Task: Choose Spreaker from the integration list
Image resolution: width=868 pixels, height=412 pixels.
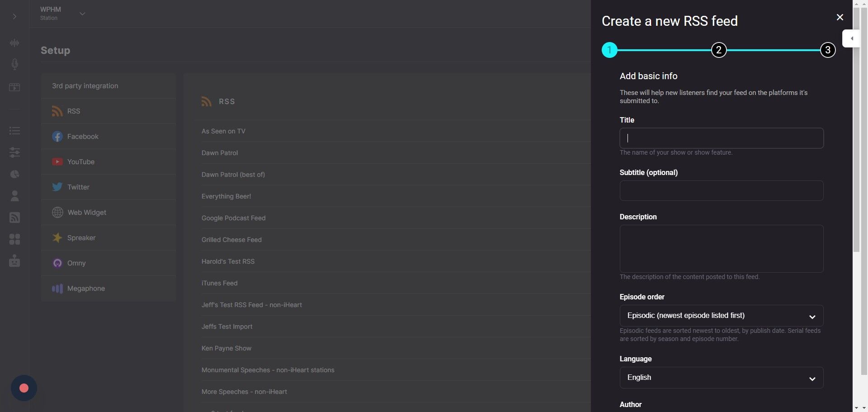Action: click(81, 238)
